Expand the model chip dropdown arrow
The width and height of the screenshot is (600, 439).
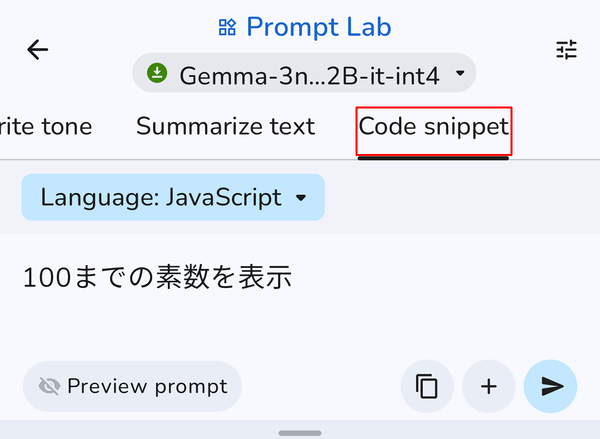tap(460, 73)
